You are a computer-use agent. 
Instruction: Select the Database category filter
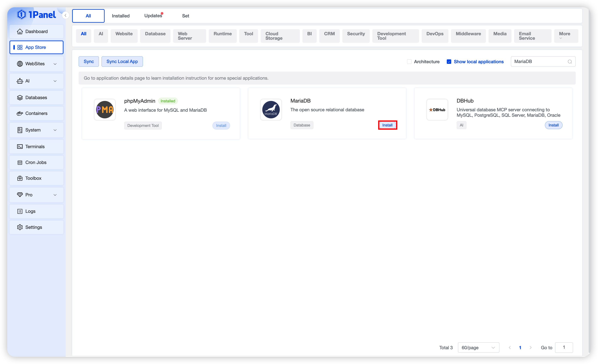[155, 34]
